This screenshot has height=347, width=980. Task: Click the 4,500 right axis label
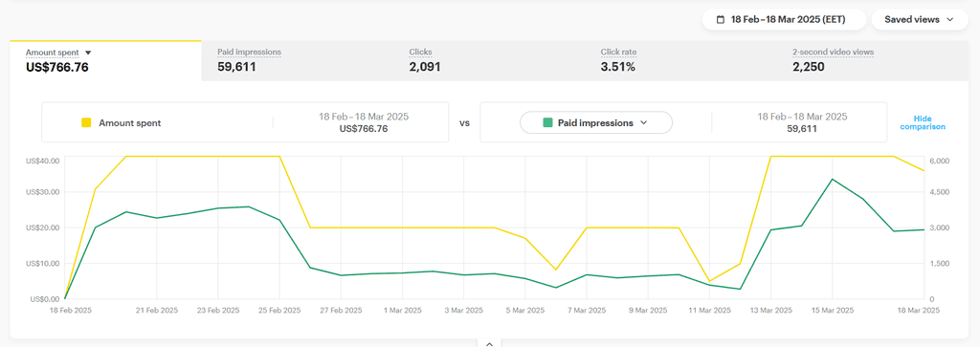(x=940, y=192)
